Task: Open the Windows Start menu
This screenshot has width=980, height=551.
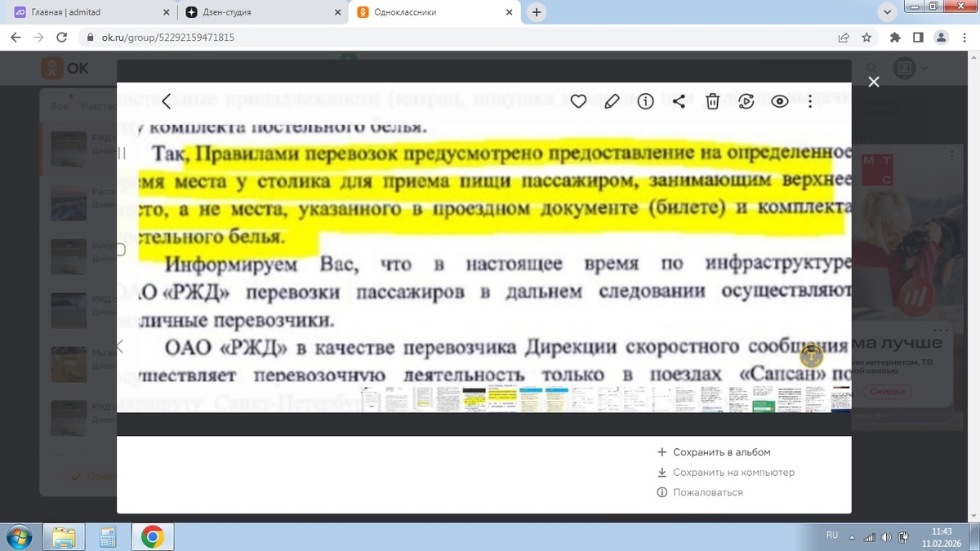Action: pos(18,536)
